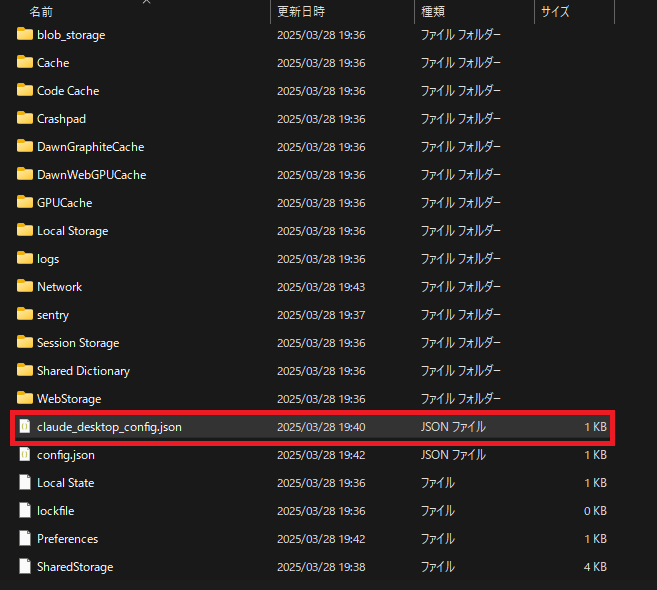
Task: Select the Cache folder name
Action: point(53,63)
